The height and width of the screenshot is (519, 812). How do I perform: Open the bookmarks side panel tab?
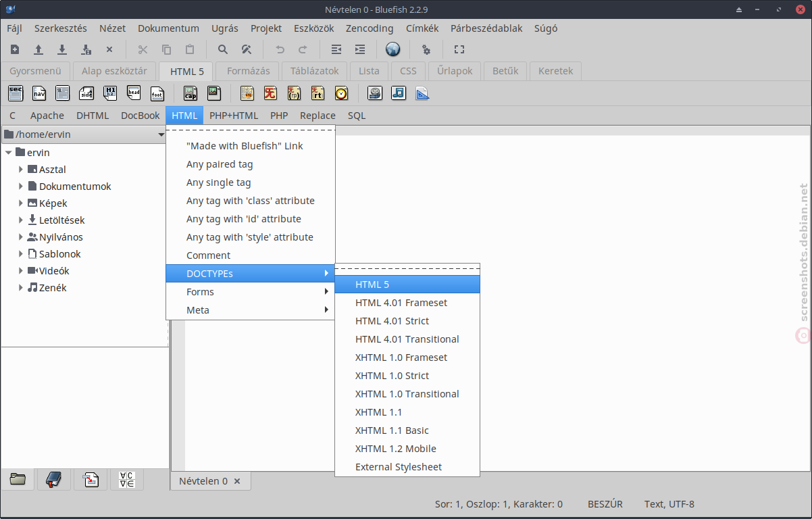tap(54, 480)
